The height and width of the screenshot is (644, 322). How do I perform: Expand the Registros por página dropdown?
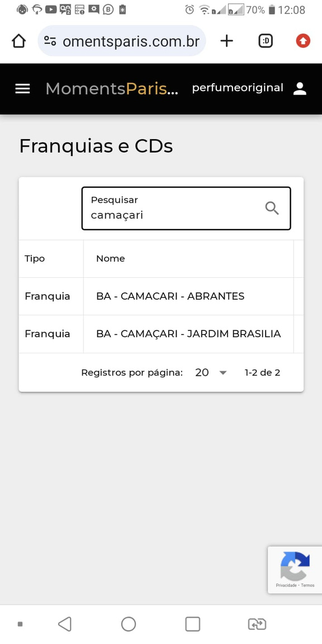click(211, 372)
